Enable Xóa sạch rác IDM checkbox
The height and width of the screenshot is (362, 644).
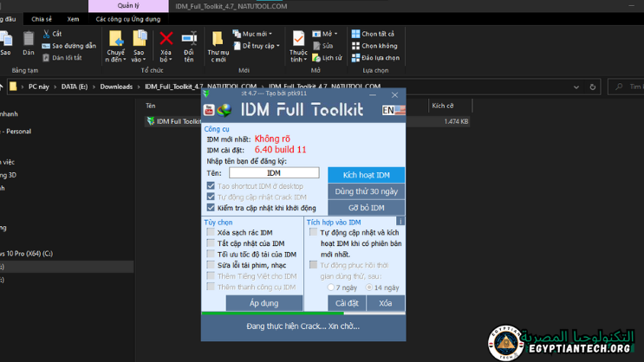pyautogui.click(x=211, y=232)
